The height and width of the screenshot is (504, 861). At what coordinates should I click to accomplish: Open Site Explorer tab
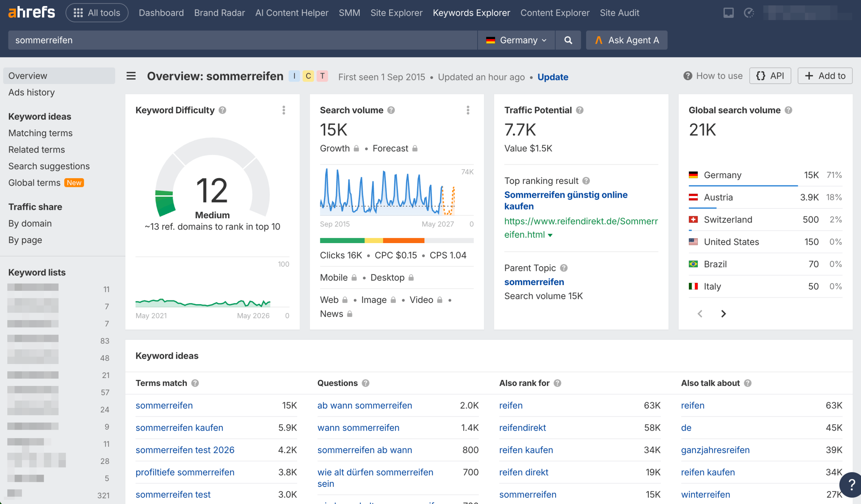[x=396, y=13]
